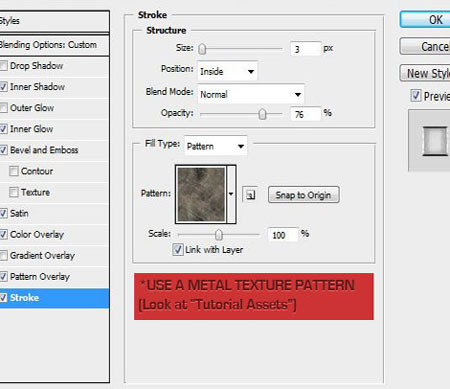The height and width of the screenshot is (389, 450).
Task: Select the Styles list header
Action: [53, 21]
